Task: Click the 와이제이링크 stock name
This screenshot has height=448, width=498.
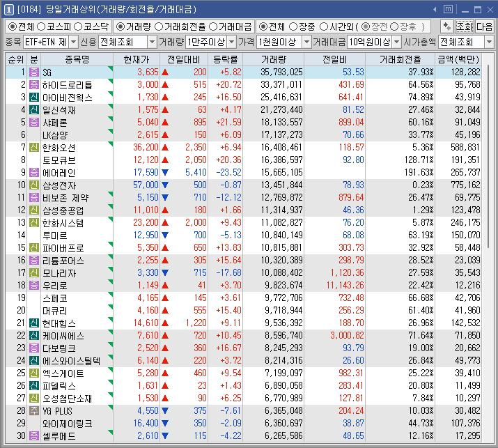Action: pyautogui.click(x=68, y=423)
